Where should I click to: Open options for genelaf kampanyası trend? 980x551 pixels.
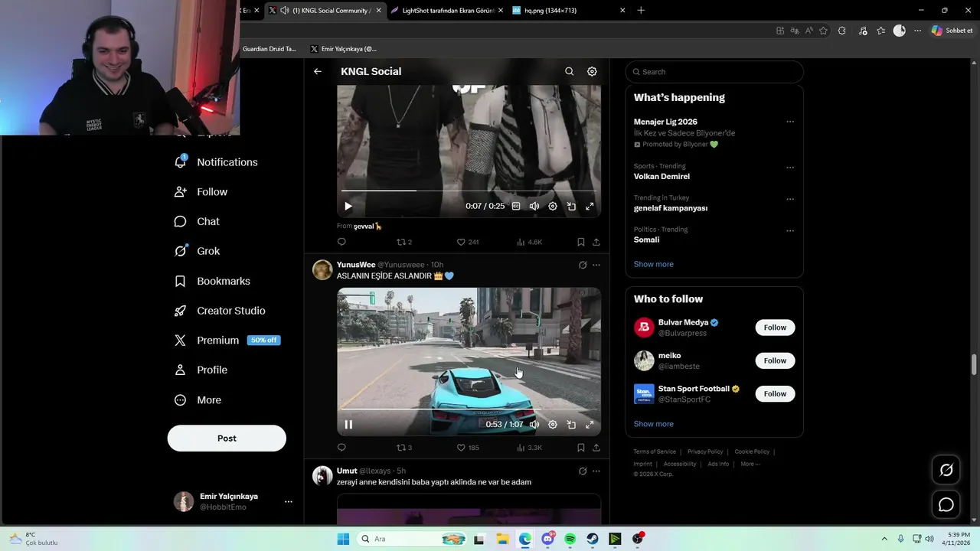(790, 198)
